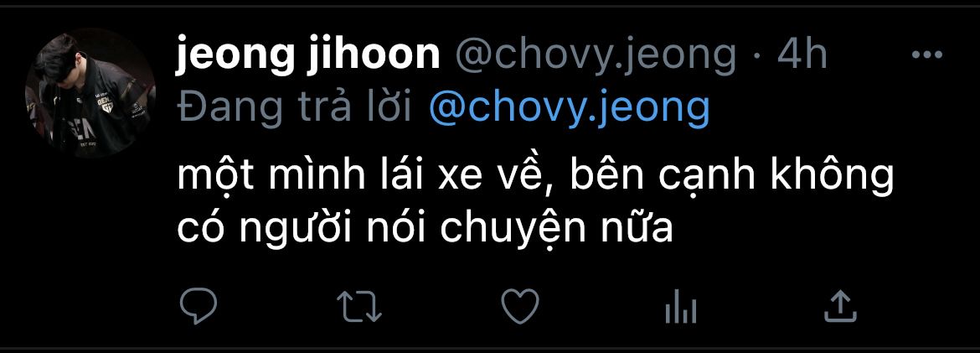Click the 'Đang trả lời' replying-to label
This screenshot has width=980, height=353.
coord(294,108)
